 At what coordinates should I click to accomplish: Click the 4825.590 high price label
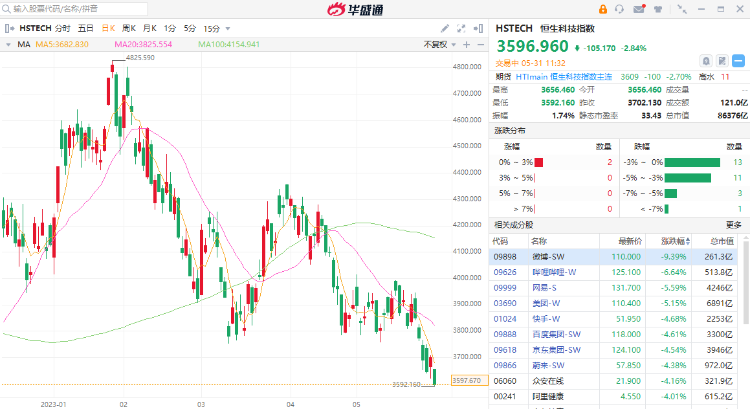coord(140,57)
